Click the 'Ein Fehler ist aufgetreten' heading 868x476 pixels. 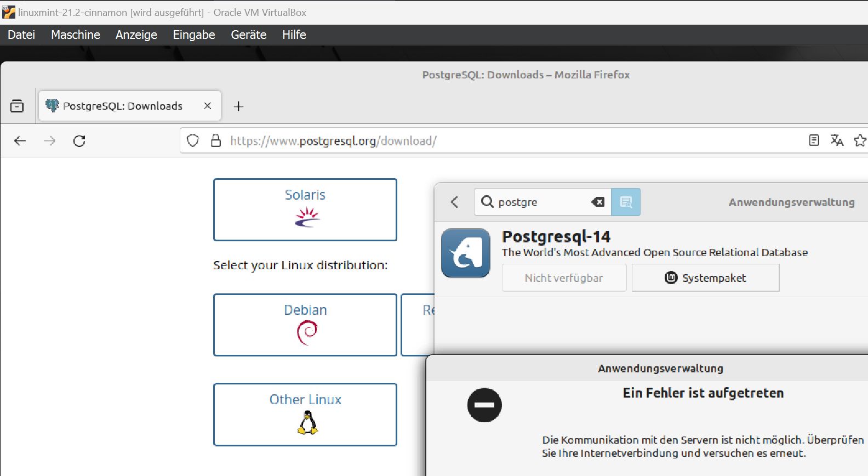703,393
